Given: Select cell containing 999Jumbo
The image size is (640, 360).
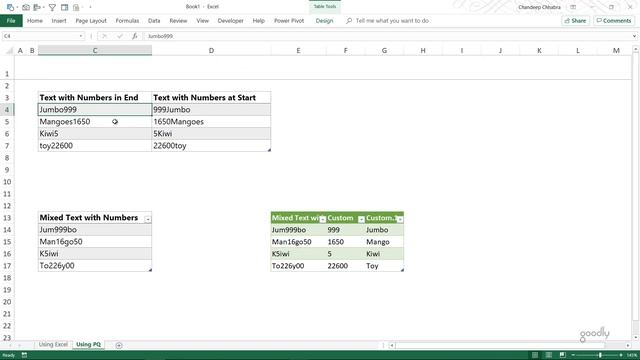Looking at the screenshot, I should tap(211, 110).
